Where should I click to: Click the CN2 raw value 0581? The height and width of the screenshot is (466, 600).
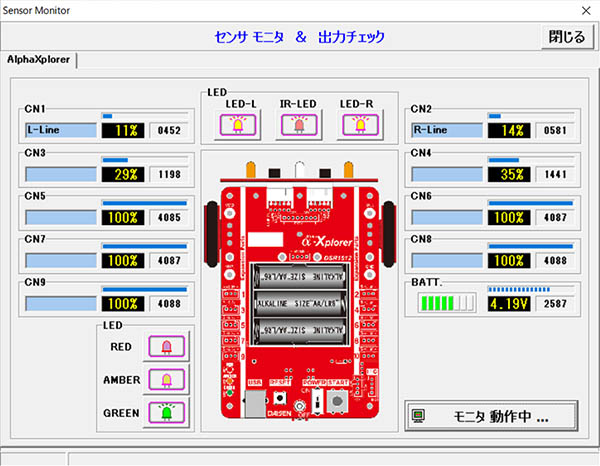tap(555, 130)
